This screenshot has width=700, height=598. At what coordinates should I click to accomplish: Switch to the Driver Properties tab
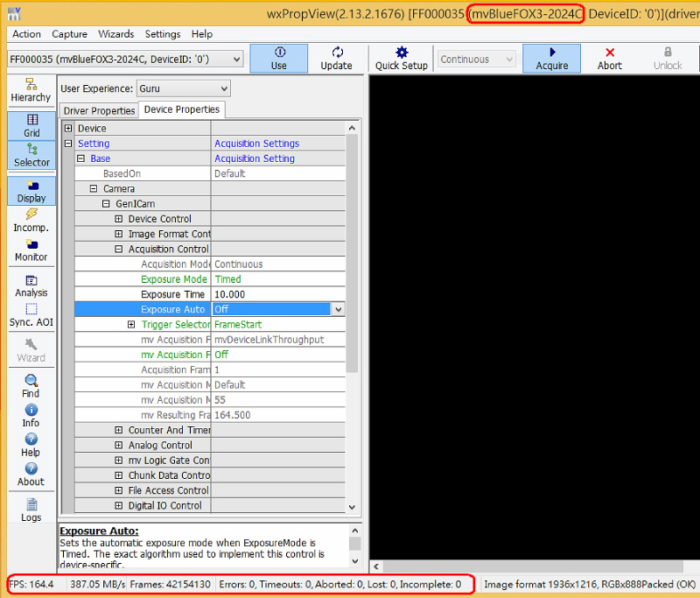coord(99,110)
